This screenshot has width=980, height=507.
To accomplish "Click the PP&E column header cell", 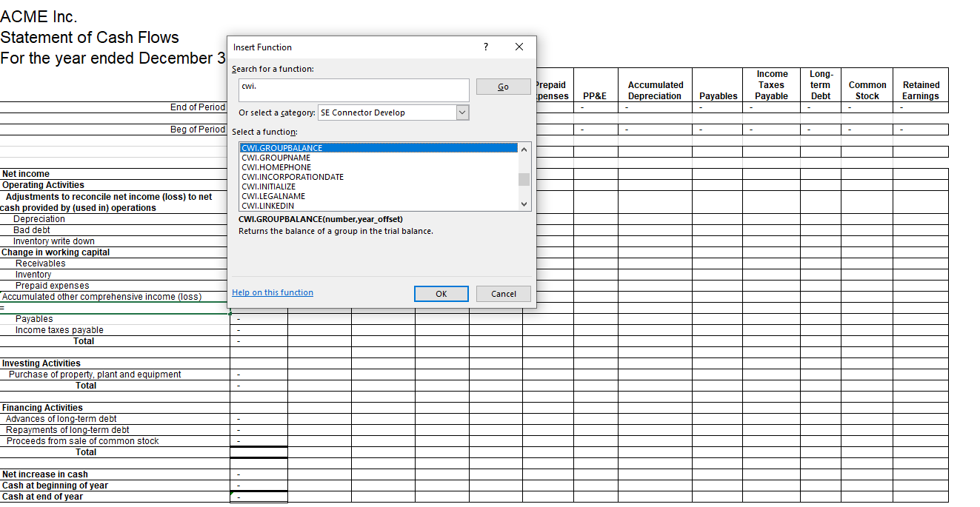I will [x=595, y=84].
